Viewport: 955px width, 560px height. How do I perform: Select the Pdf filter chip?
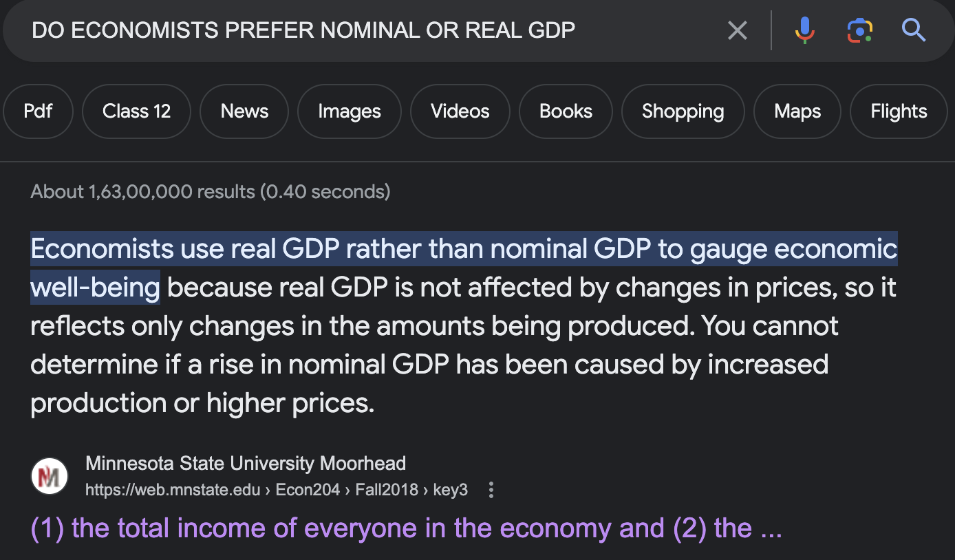click(x=38, y=111)
